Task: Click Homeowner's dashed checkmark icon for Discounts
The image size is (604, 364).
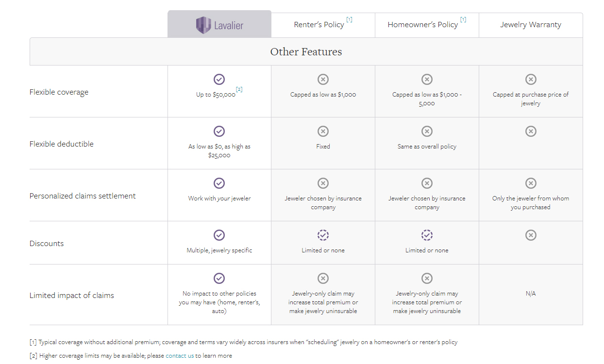Action: tap(427, 235)
